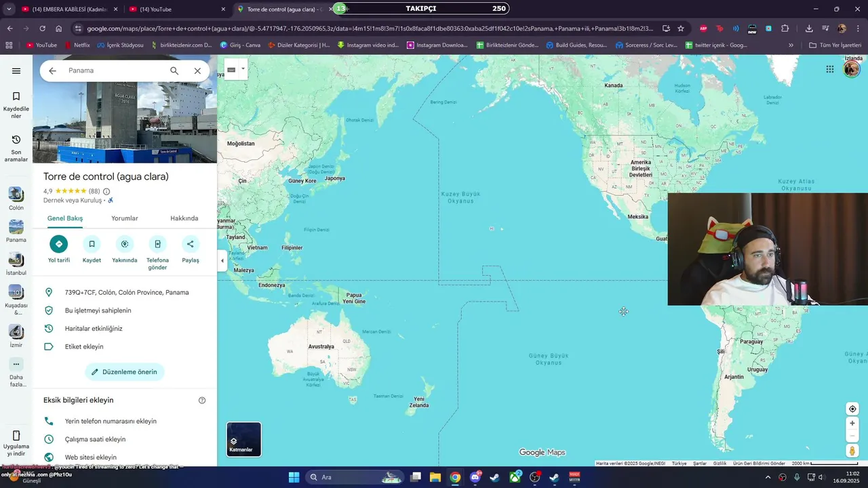Click Telefona gönder button
The height and width of the screenshot is (488, 868).
157,253
